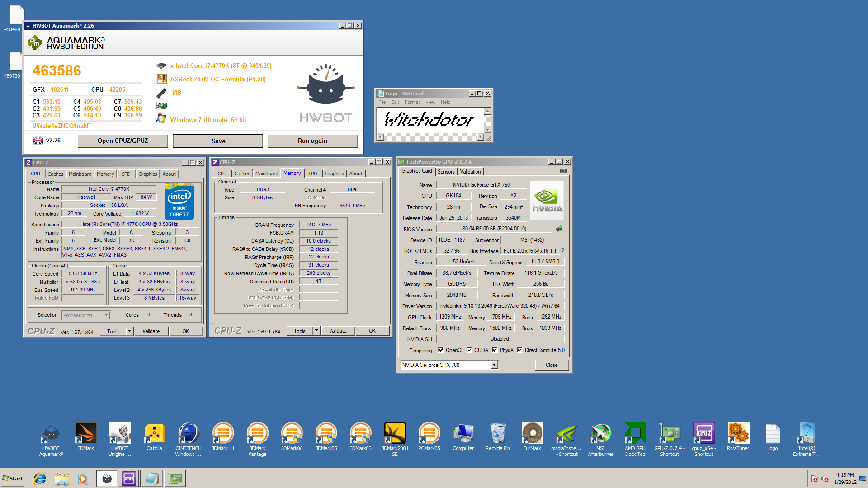The height and width of the screenshot is (488, 868).
Task: Open the Recycle Bin
Action: tap(498, 436)
